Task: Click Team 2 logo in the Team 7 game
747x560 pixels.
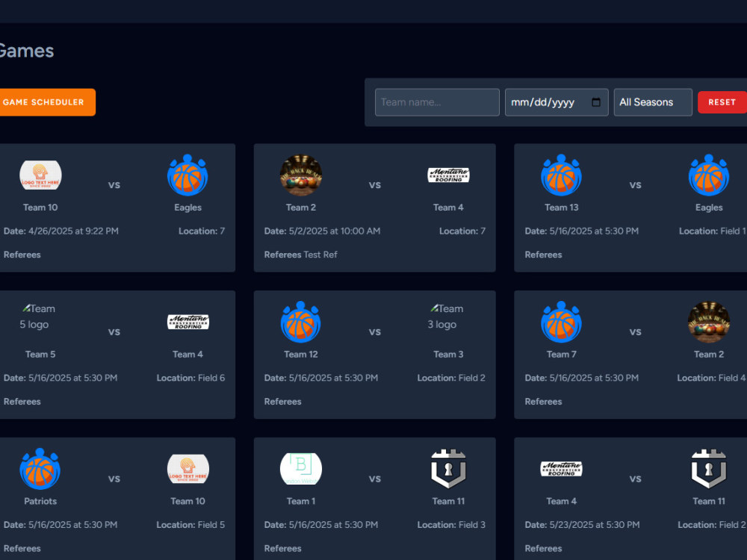Action: point(708,322)
